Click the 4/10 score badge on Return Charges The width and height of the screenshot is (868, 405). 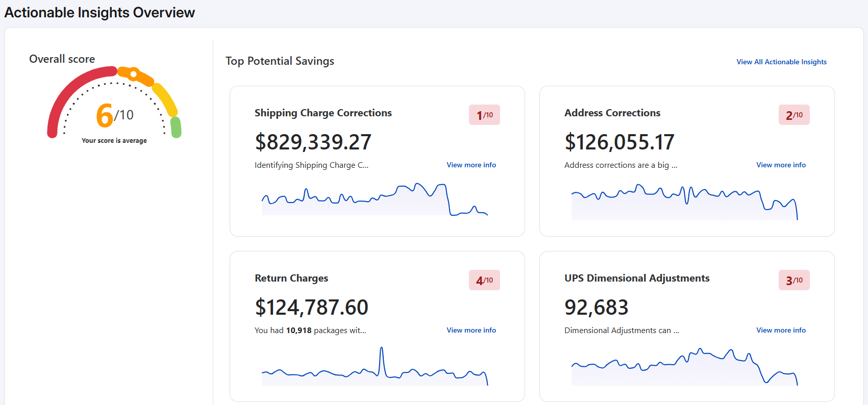coord(484,280)
